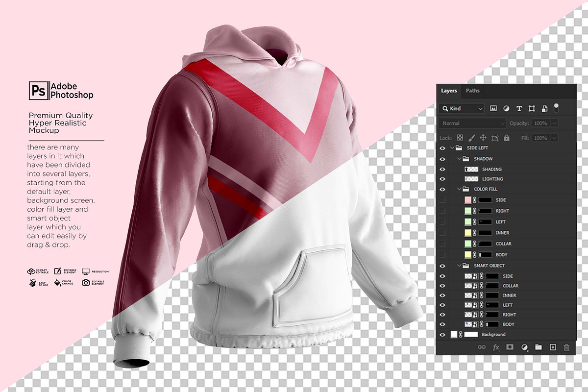Image resolution: width=588 pixels, height=392 pixels.
Task: Toggle layer filtering on/off switch
Action: click(556, 107)
